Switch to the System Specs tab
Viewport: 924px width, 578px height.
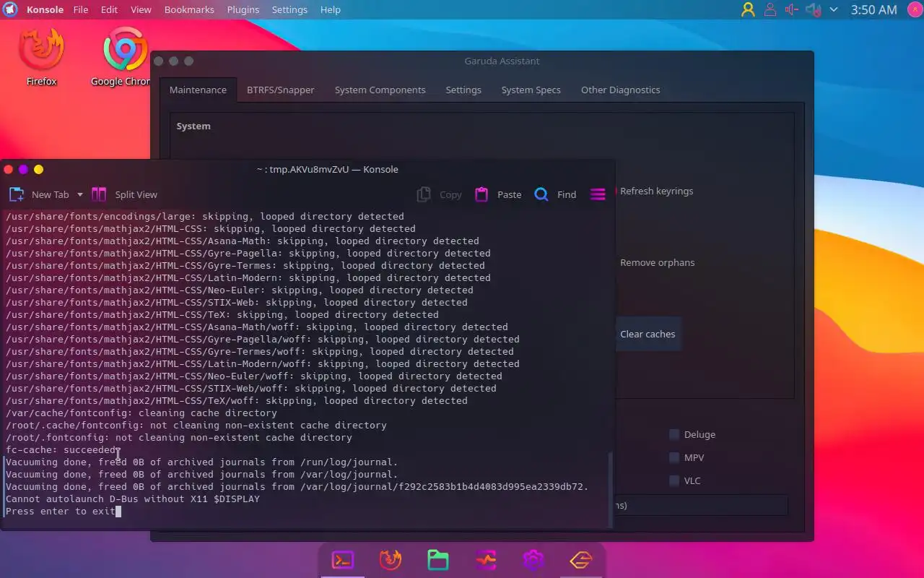click(x=531, y=90)
